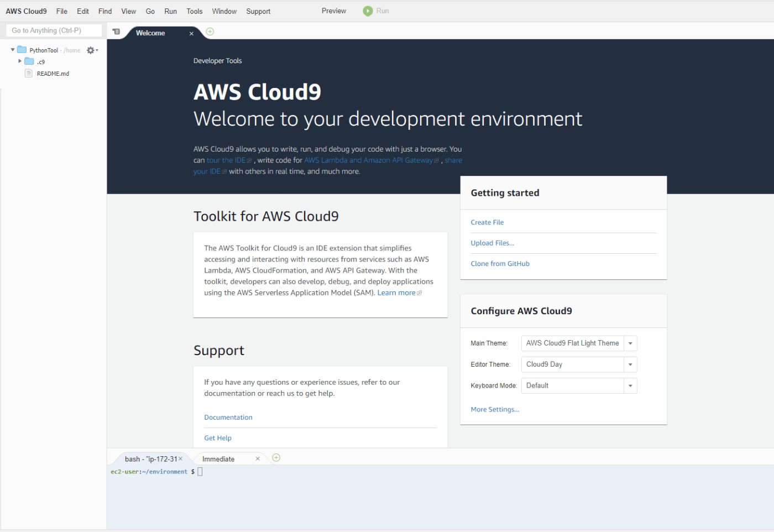Open the Documentation link
This screenshot has height=532, width=774.
[228, 418]
